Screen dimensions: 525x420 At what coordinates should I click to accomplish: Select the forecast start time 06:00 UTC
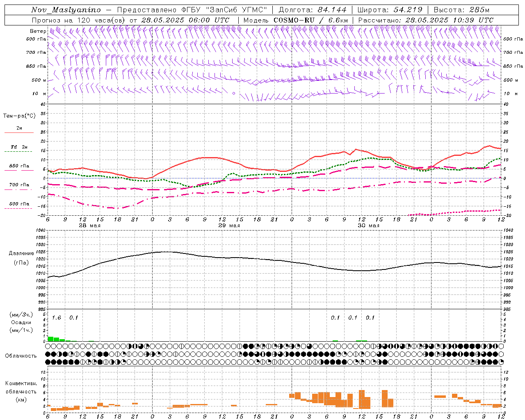coord(210,20)
